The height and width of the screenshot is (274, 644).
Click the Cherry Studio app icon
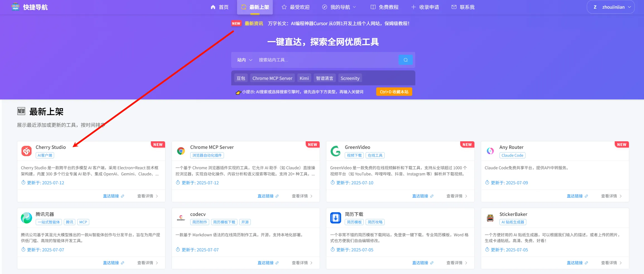[26, 151]
